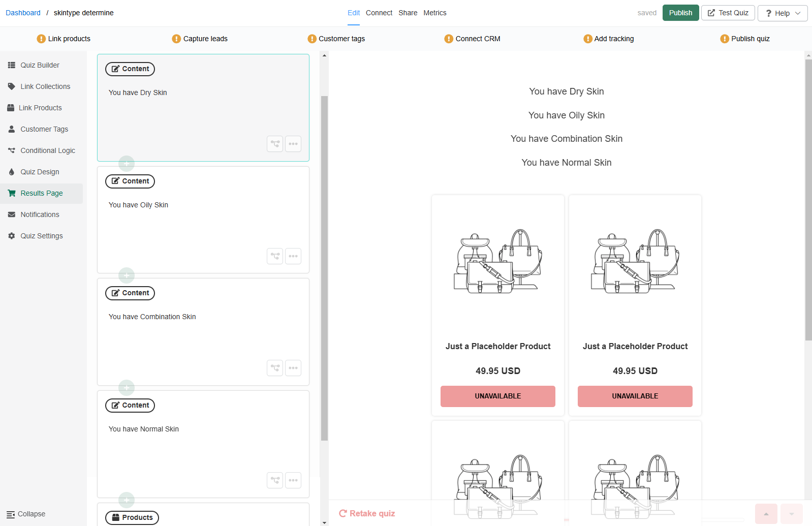
Task: Click the Quiz Builder sidebar icon
Action: click(12, 65)
